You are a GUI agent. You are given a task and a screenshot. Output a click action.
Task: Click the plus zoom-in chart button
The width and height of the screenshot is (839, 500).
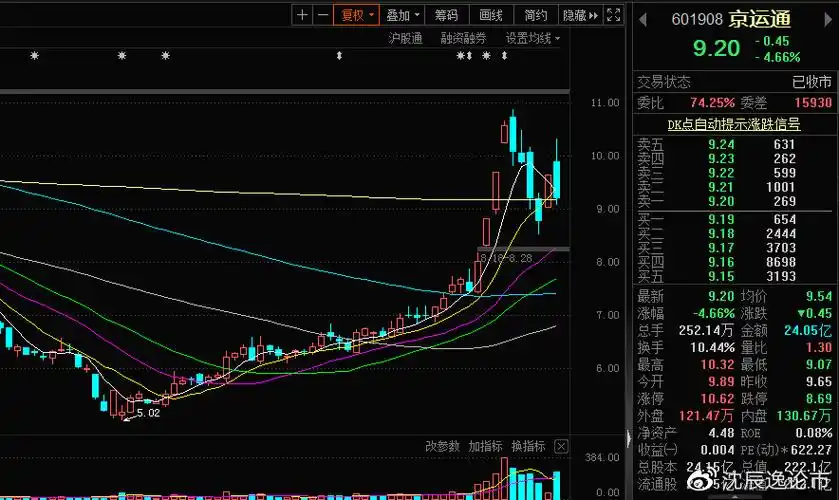[x=302, y=15]
